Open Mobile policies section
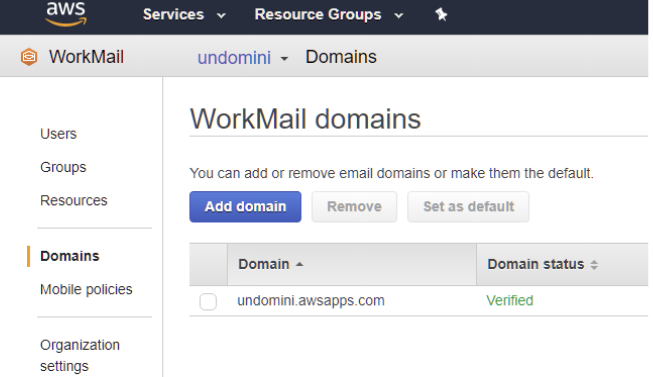 tap(86, 289)
